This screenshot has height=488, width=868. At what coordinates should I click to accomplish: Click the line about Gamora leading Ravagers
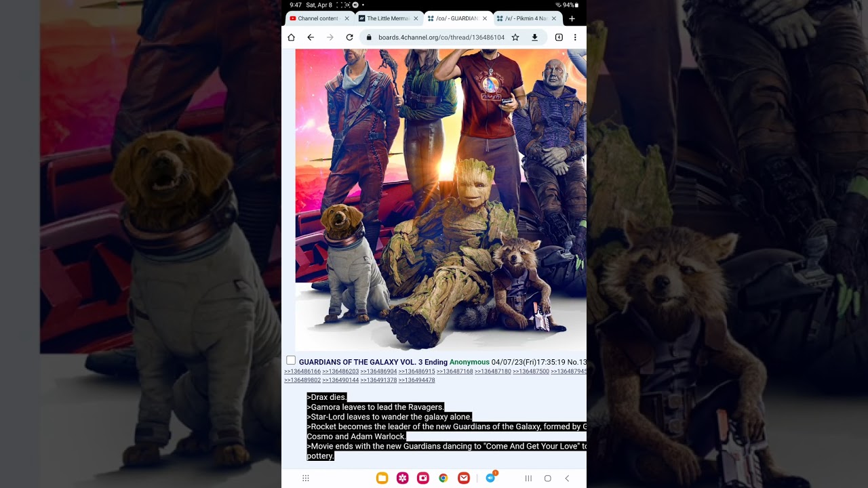click(x=376, y=407)
